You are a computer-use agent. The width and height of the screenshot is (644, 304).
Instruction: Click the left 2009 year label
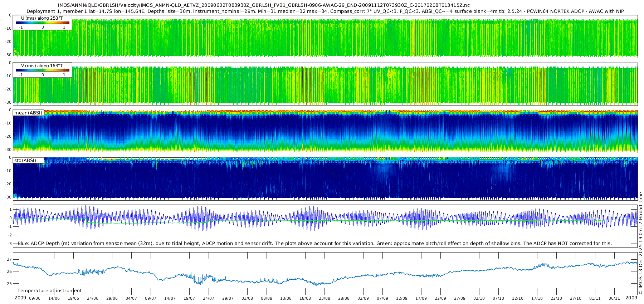click(x=20, y=298)
